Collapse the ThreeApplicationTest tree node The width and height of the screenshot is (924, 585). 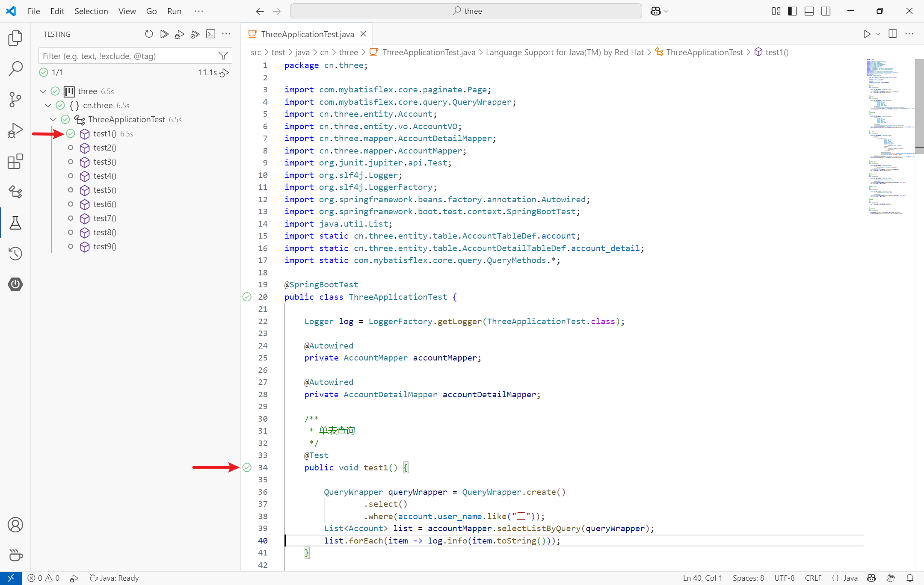coord(53,119)
